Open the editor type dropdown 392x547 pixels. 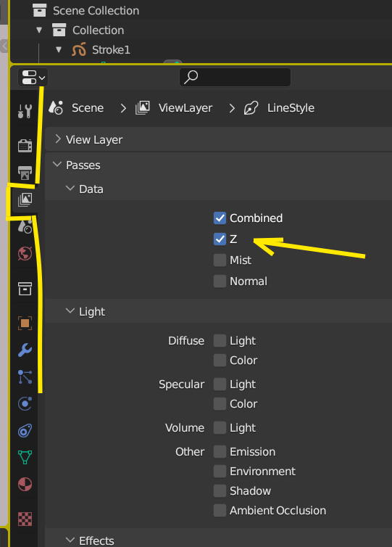click(x=33, y=77)
